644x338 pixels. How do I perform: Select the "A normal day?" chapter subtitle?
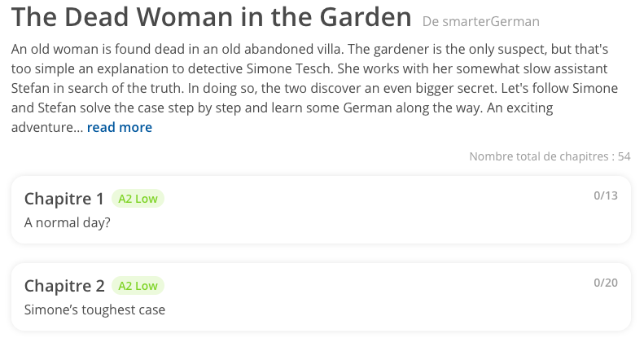(67, 222)
